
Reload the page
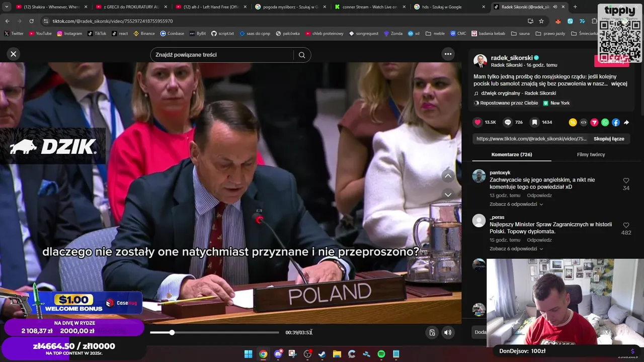pos(31,21)
